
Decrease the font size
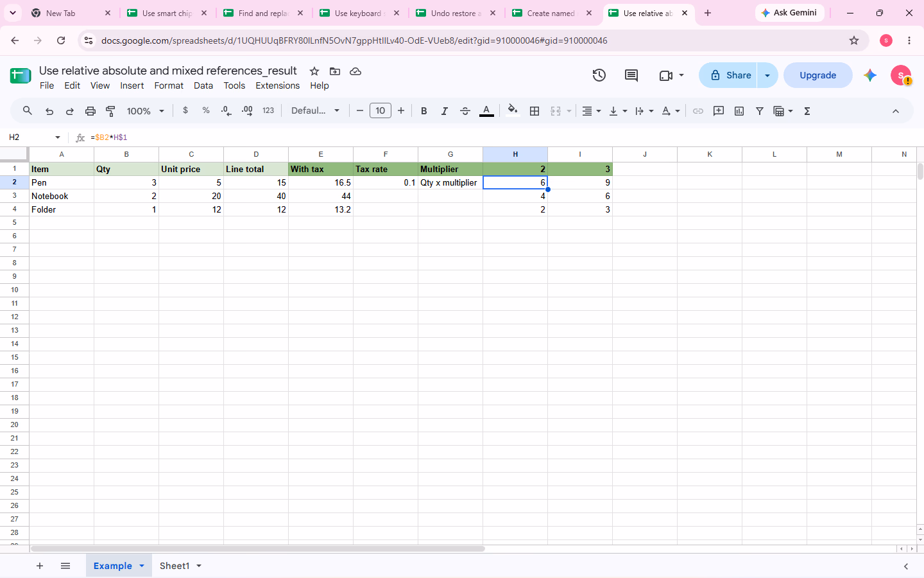360,111
